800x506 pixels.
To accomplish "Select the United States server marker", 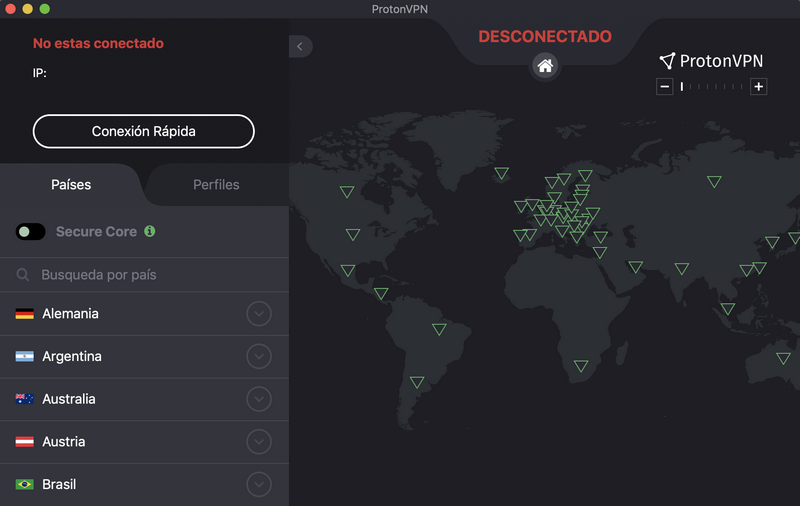I will click(x=353, y=234).
